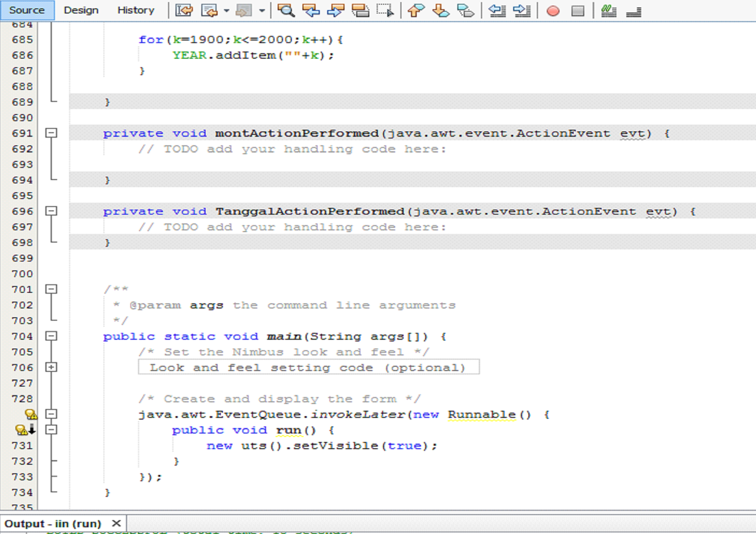Click the hint lightbulb beside the run() line
The image size is (756, 534).
coord(22,430)
